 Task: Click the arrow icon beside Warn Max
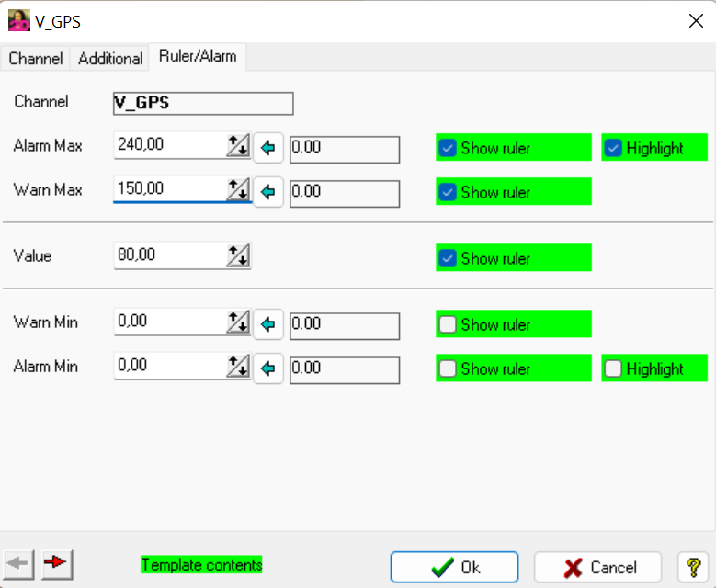click(267, 192)
